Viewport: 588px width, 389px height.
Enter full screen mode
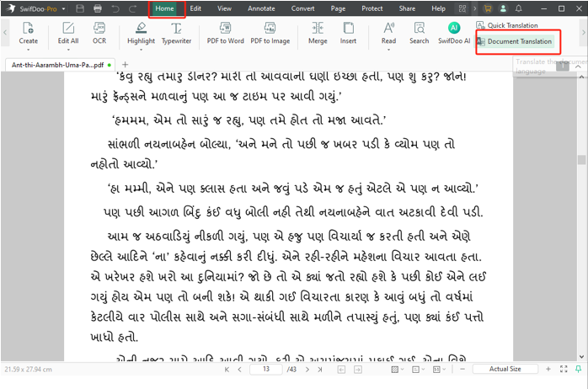(564, 369)
